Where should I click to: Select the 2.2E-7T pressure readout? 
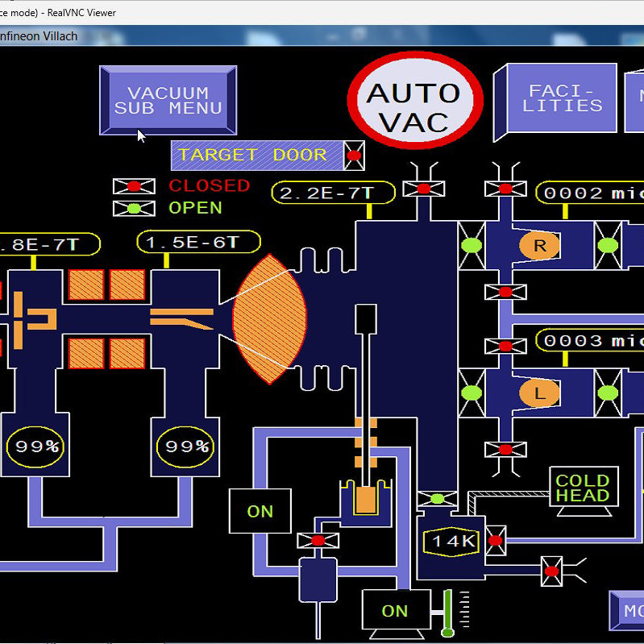333,192
